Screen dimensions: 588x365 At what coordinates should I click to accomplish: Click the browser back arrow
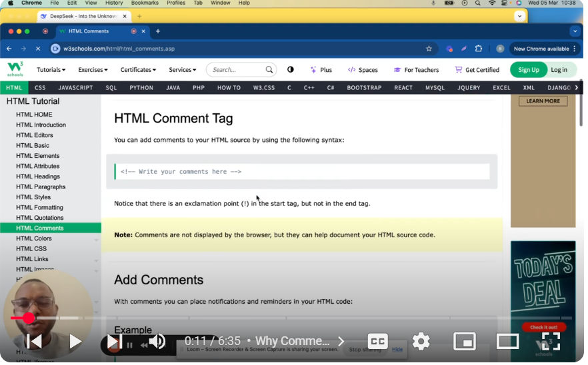(x=9, y=49)
